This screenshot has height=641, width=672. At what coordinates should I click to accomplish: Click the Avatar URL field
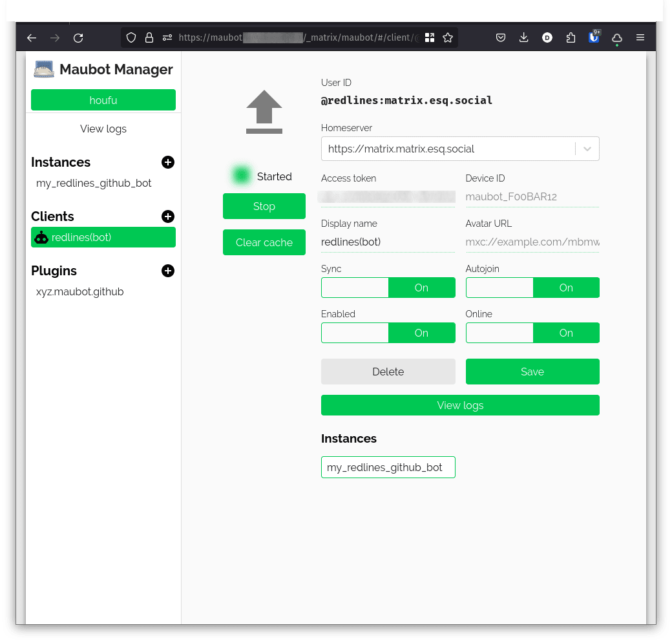point(532,242)
